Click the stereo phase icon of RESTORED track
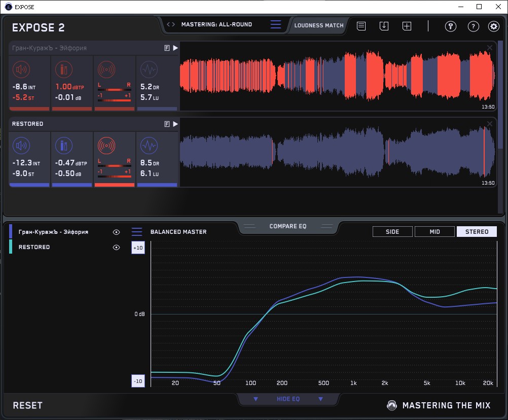508x420 pixels. pyautogui.click(x=106, y=146)
